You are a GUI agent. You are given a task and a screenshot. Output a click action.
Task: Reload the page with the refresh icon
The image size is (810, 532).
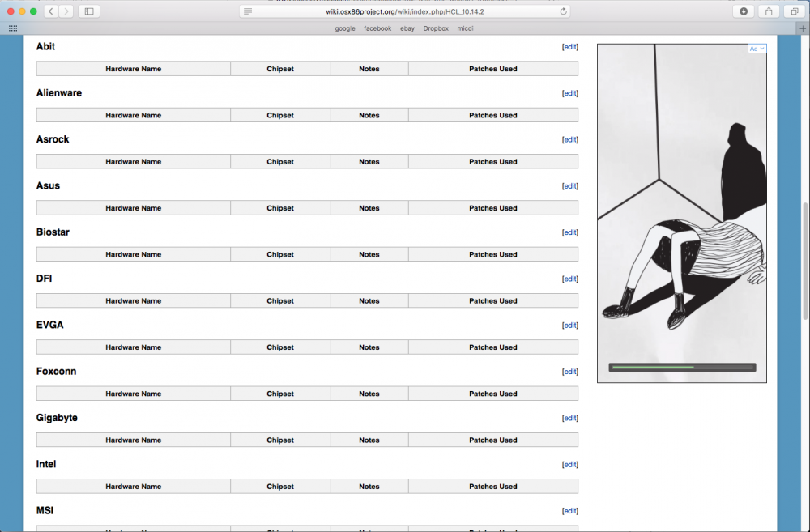[x=563, y=11]
